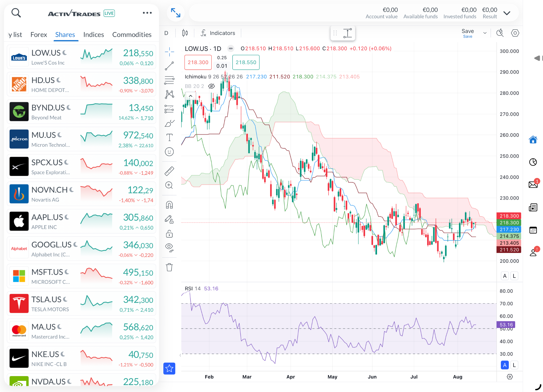
Task: Click the 218.550 buy price button
Action: (x=246, y=63)
